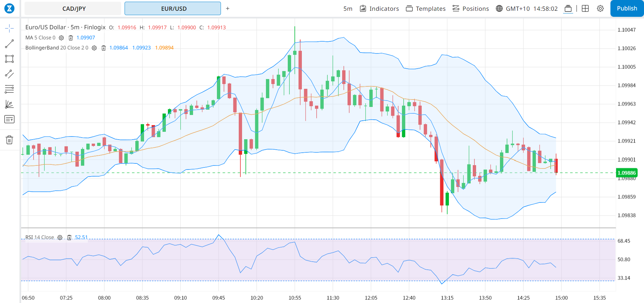
Task: Add a new chart tab with plus
Action: 228,9
